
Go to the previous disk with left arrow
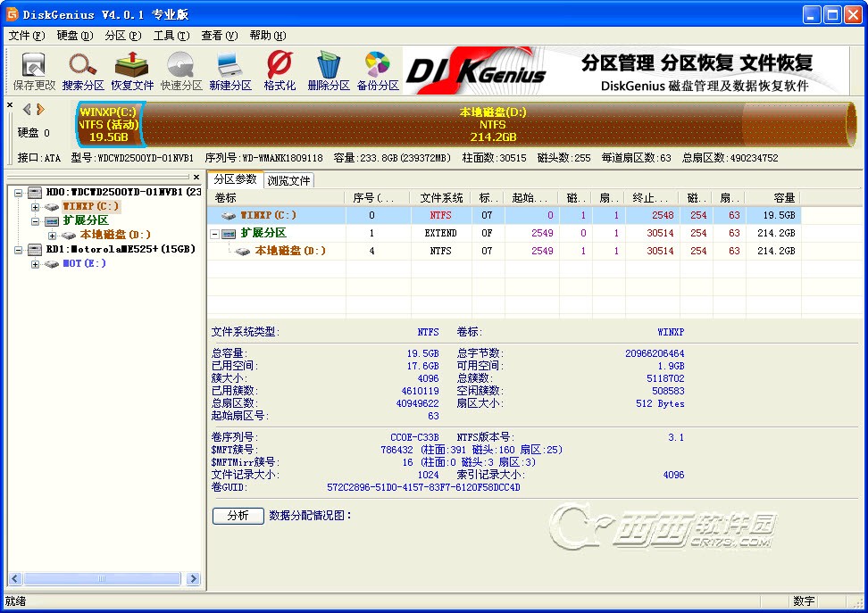coord(27,109)
